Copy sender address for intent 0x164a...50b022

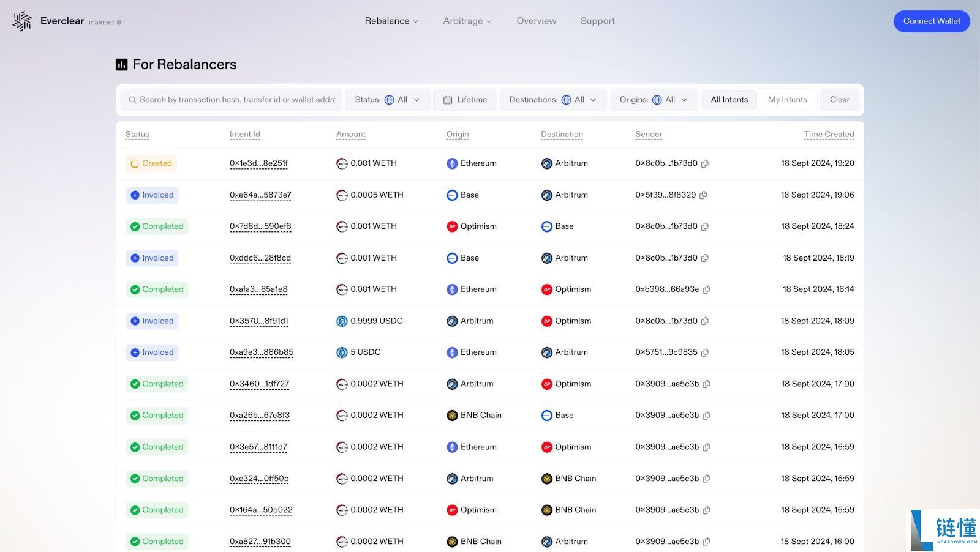[707, 510]
